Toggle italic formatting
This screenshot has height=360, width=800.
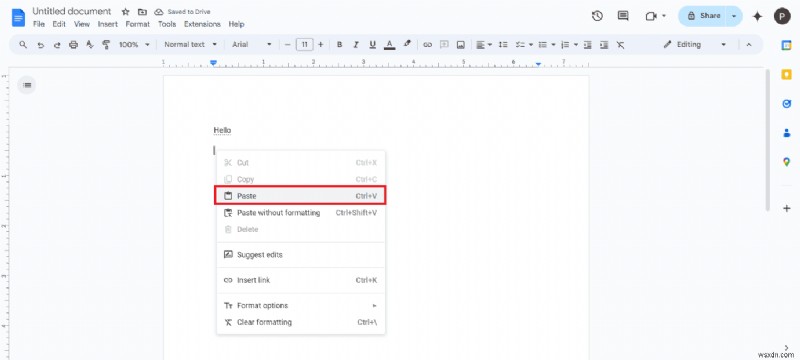(x=356, y=45)
